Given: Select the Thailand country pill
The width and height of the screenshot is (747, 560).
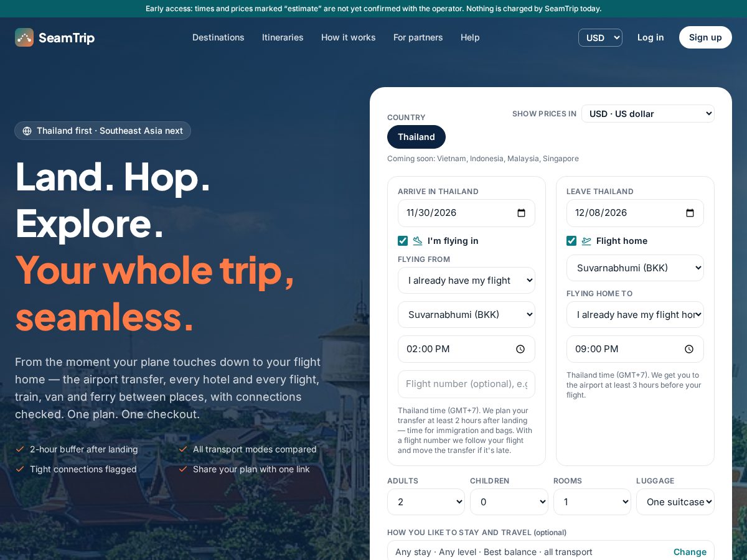Looking at the screenshot, I should (x=416, y=137).
